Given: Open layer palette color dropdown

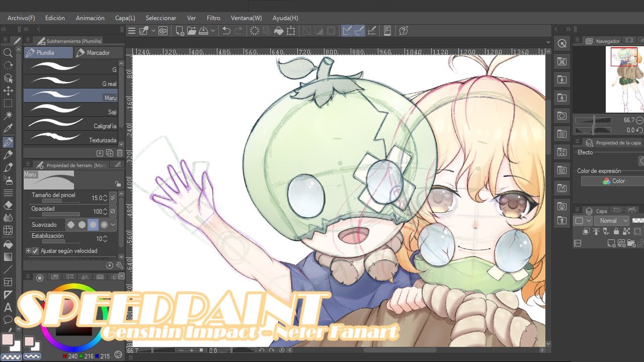Looking at the screenshot, I should [583, 221].
